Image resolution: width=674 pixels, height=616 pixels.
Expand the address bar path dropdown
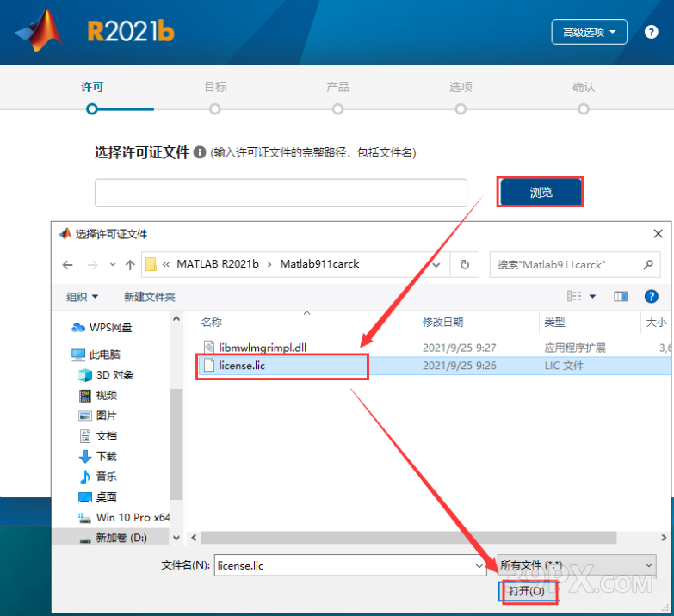coord(436,265)
